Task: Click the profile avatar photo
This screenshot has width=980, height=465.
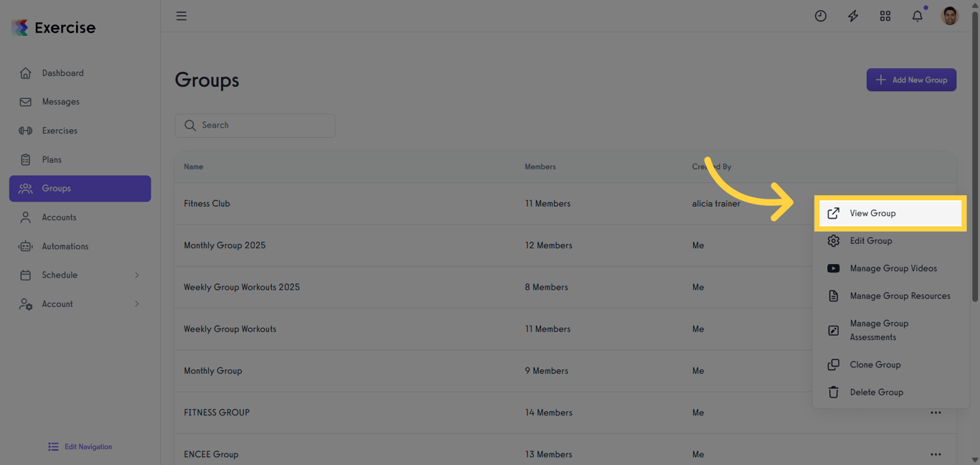Action: tap(949, 15)
